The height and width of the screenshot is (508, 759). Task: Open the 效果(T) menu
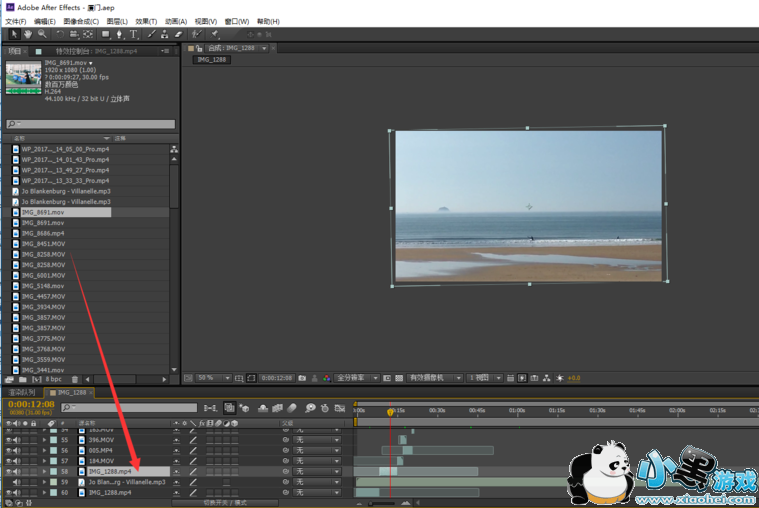point(146,21)
